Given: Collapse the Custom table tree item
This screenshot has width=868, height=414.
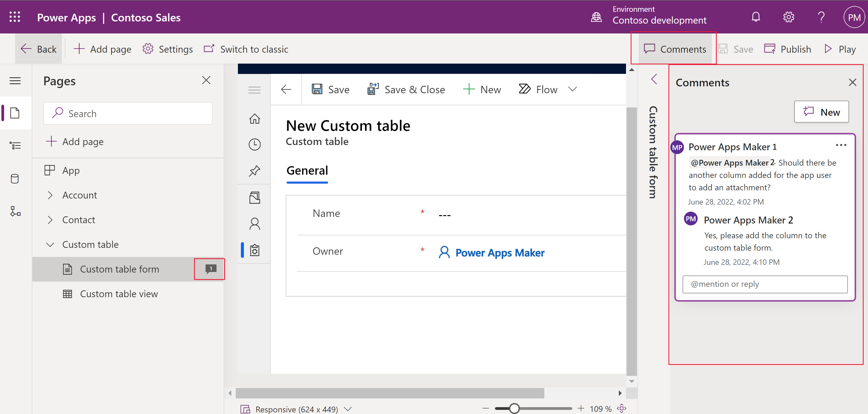Looking at the screenshot, I should click(50, 244).
